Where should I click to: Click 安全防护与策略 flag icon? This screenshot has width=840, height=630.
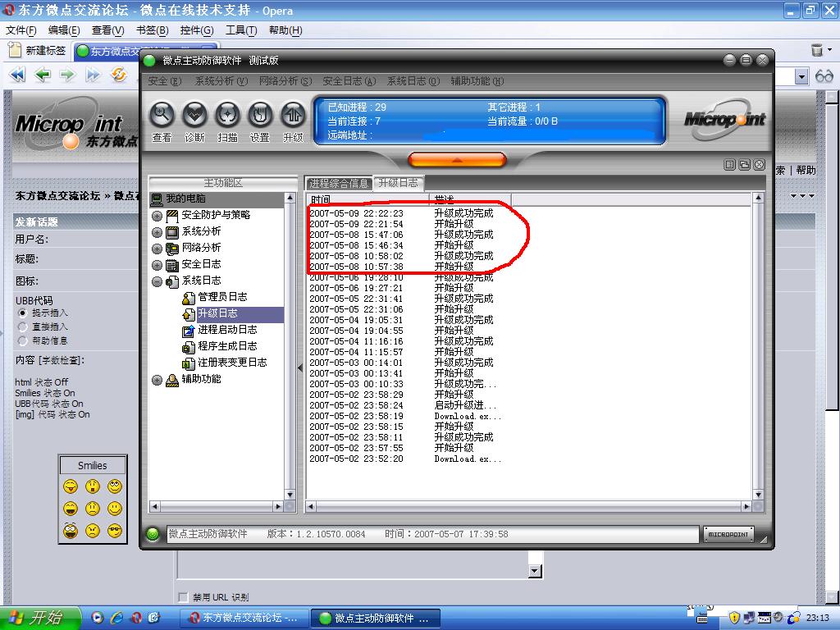click(x=172, y=216)
